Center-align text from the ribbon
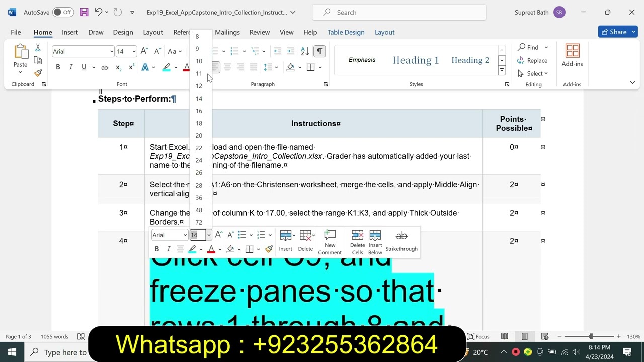This screenshot has height=362, width=644. point(227,67)
